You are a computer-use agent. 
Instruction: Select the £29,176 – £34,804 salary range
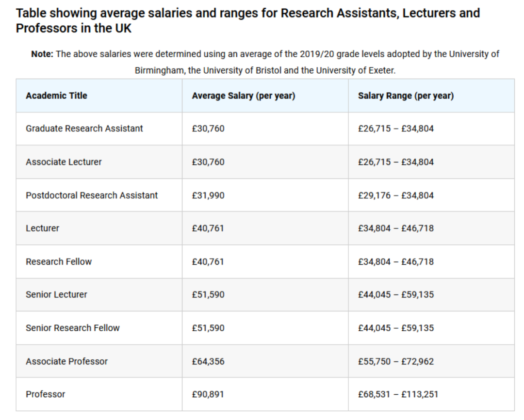point(396,195)
